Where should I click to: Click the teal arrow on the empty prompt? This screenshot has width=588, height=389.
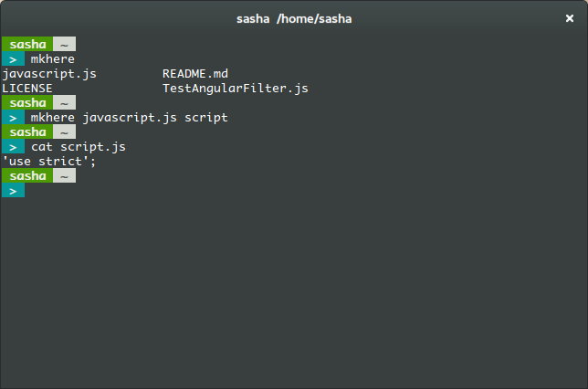[13, 191]
